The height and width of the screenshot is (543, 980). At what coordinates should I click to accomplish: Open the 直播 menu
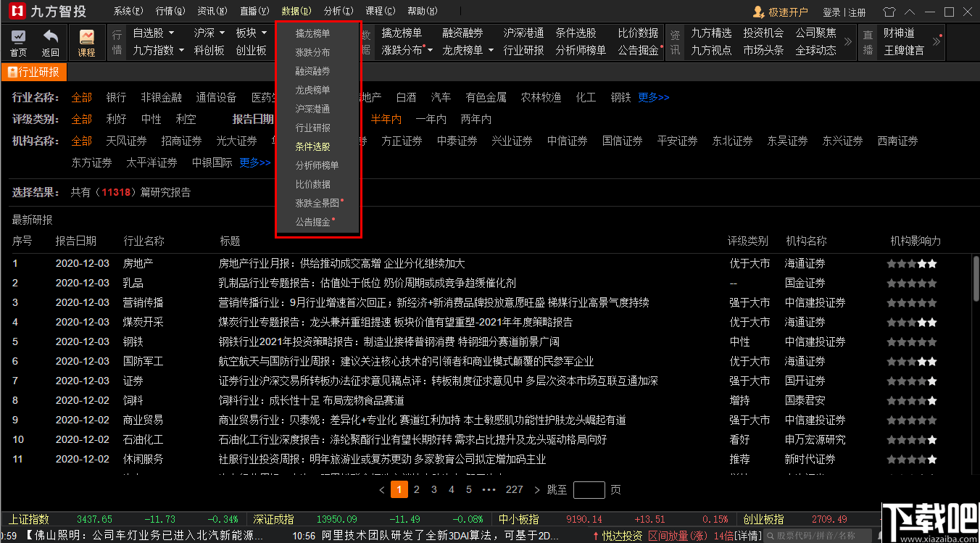point(254,12)
